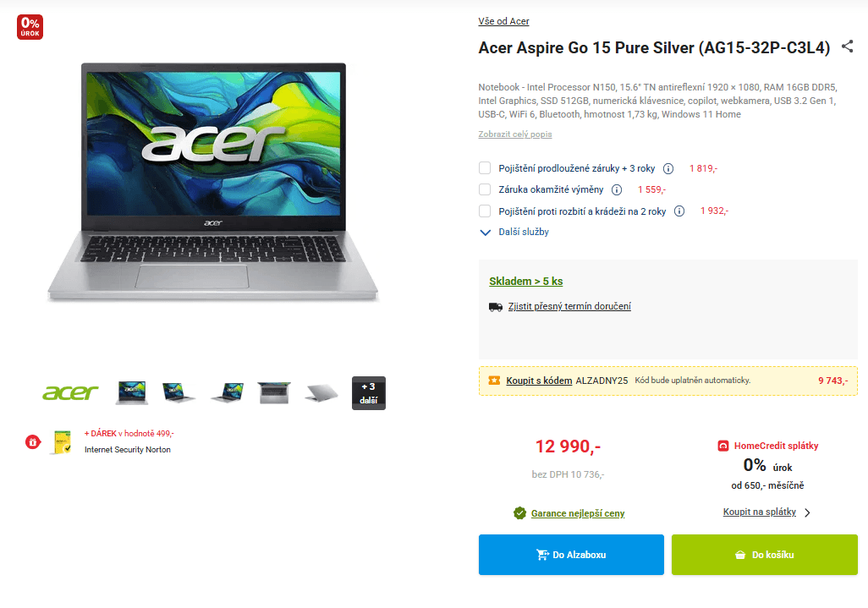Viewport: 868px width, 608px height.
Task: Click the 0% úrok badge icon
Action: click(30, 26)
